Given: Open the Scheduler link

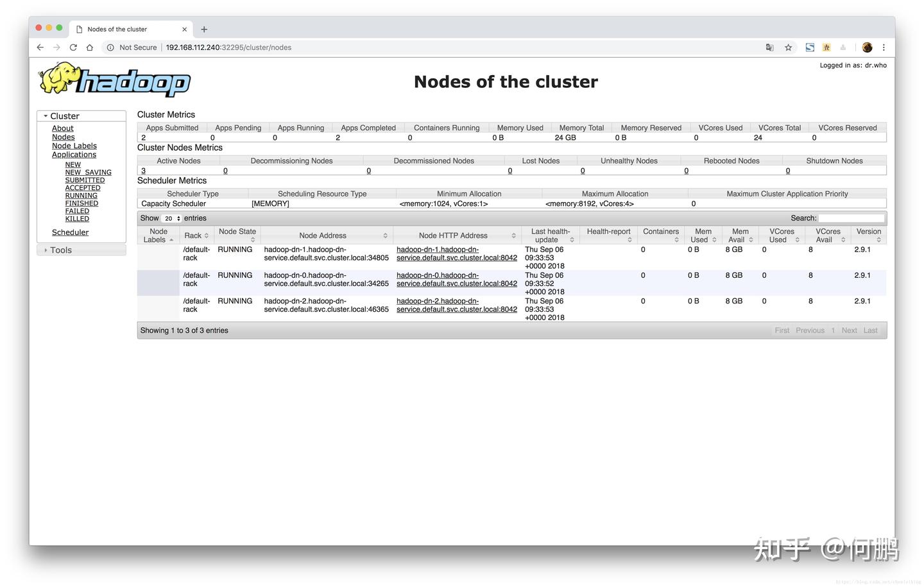Looking at the screenshot, I should click(71, 232).
